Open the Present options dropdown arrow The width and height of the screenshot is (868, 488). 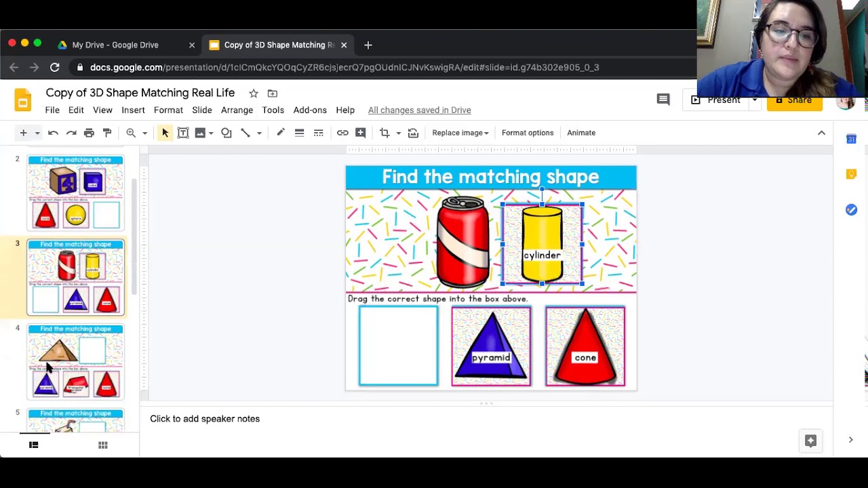click(754, 100)
